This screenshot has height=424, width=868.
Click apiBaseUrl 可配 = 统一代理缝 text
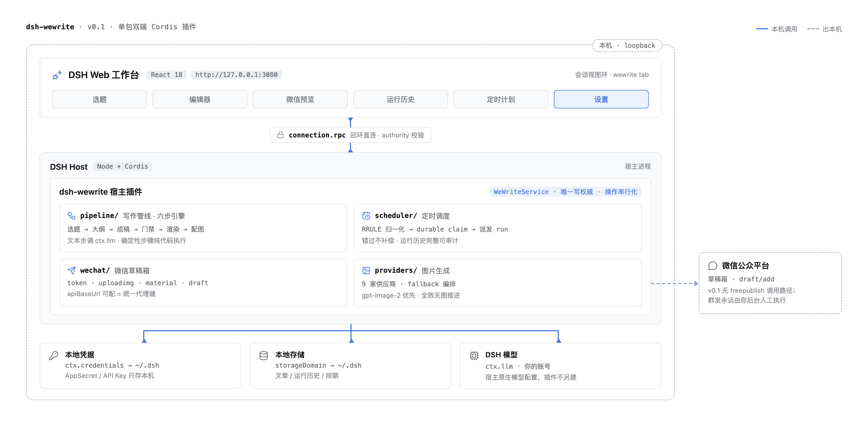pyautogui.click(x=111, y=294)
